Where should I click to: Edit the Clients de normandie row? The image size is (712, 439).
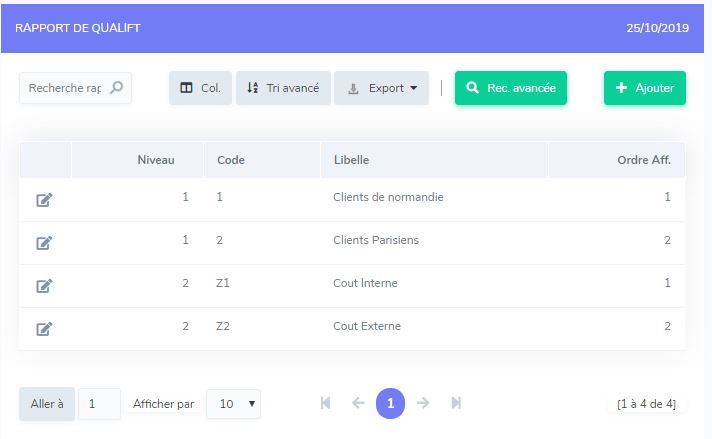pyautogui.click(x=44, y=200)
